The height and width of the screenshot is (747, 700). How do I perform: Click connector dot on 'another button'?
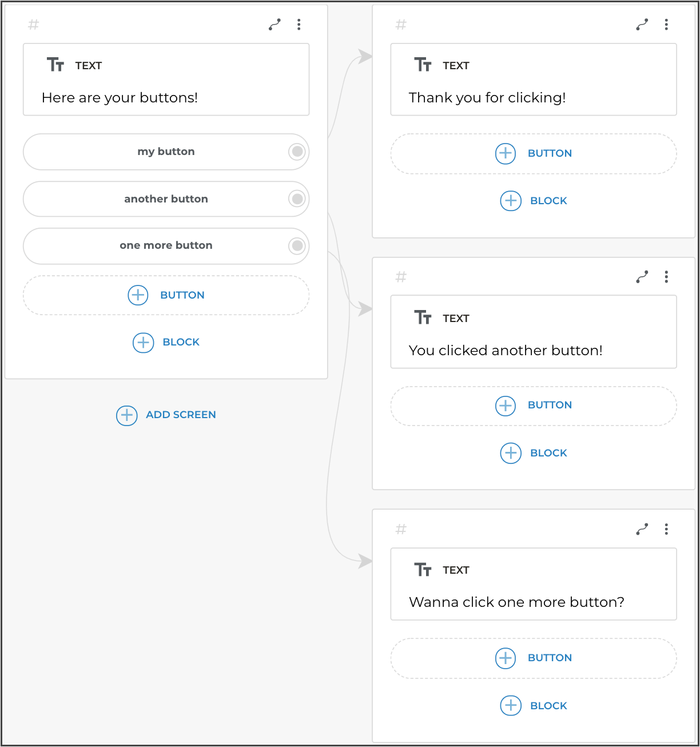(x=297, y=199)
